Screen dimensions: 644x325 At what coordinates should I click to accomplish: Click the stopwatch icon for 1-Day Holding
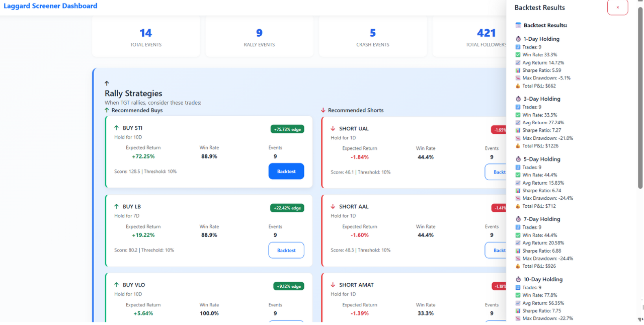(518, 39)
